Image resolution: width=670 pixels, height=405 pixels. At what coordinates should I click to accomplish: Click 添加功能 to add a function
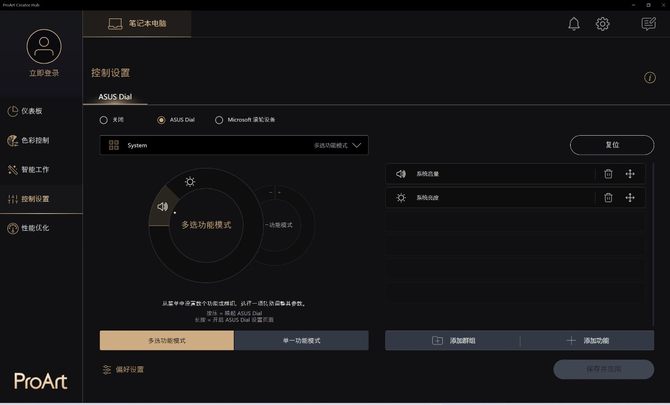[587, 340]
